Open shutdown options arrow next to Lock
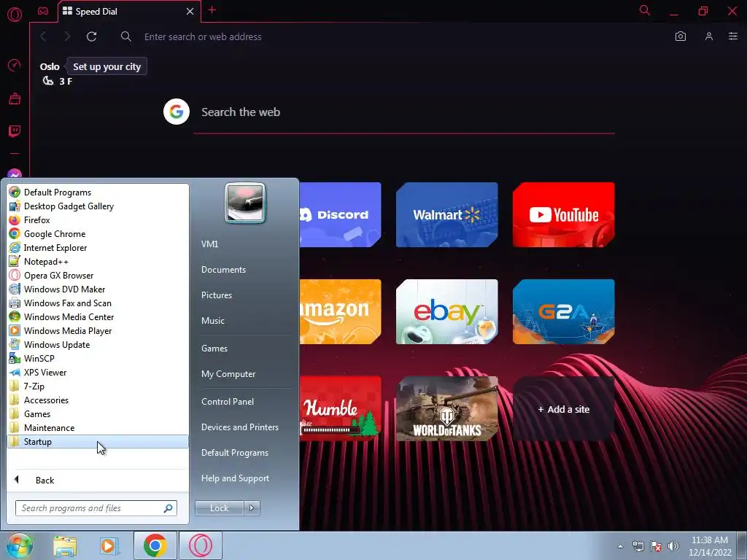Screen dimensions: 747x560 [252, 508]
